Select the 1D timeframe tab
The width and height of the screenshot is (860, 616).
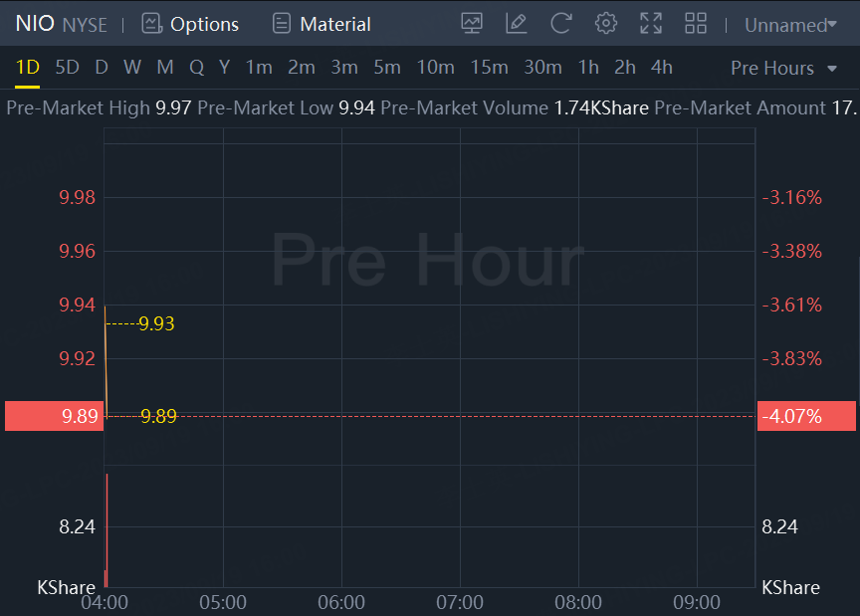(x=27, y=68)
